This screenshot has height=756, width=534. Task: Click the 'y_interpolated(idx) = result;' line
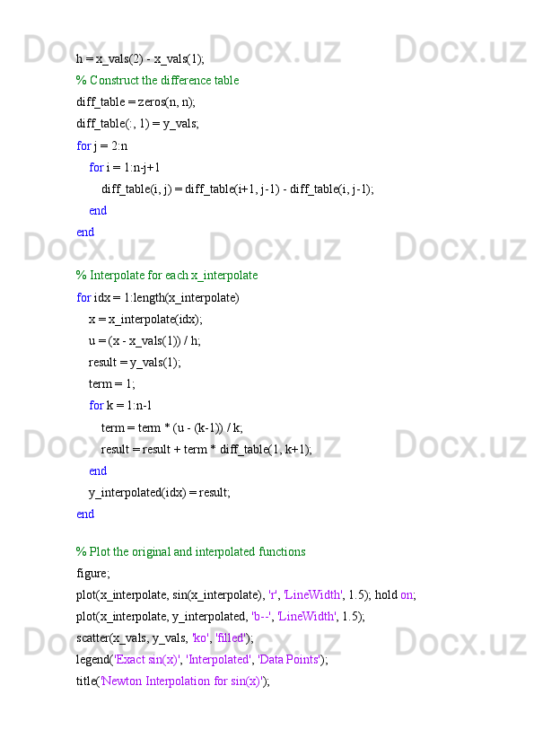pyautogui.click(x=160, y=493)
